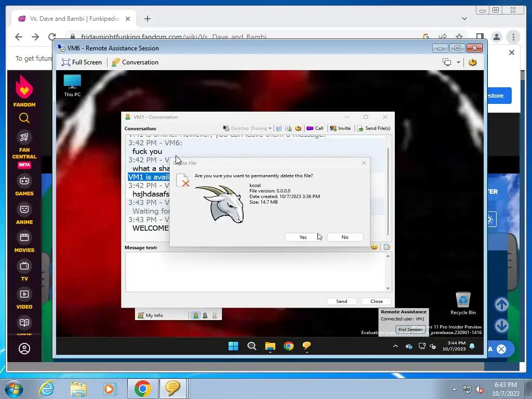The width and height of the screenshot is (532, 399).
Task: Reload the Chrome page
Action: coord(51,37)
